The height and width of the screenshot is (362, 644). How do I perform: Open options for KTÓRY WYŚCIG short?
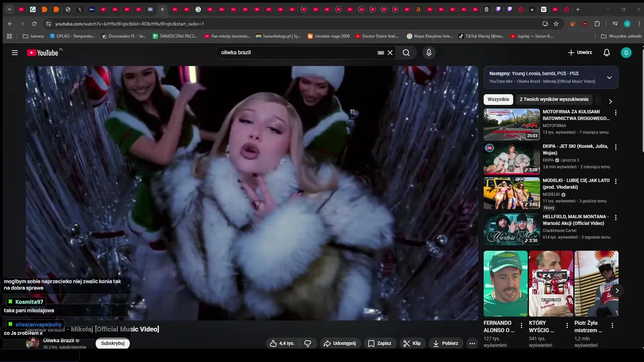[x=567, y=326]
